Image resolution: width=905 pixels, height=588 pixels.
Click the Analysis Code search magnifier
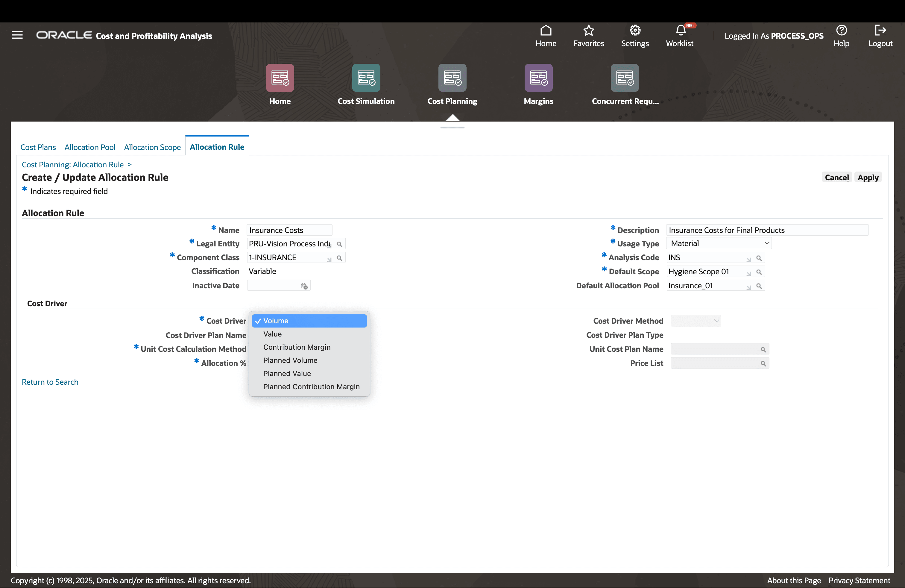pos(759,258)
